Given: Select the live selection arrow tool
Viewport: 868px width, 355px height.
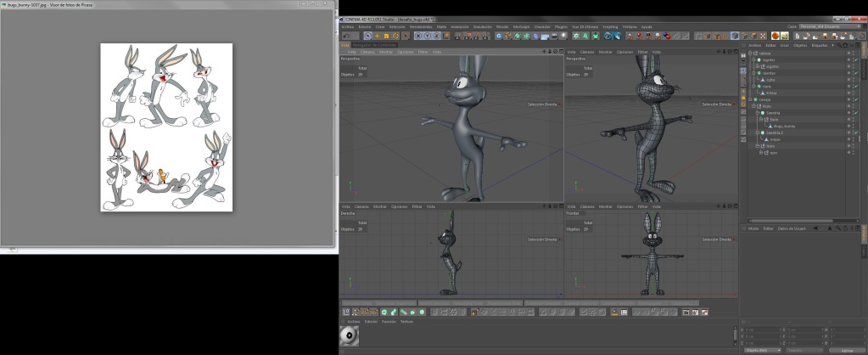Looking at the screenshot, I should (x=368, y=36).
